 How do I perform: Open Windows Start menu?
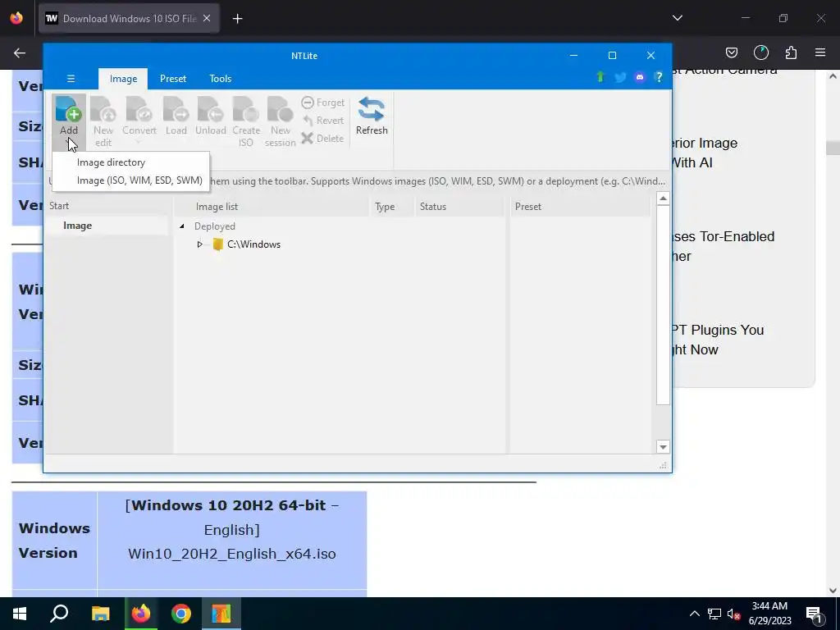(20, 614)
